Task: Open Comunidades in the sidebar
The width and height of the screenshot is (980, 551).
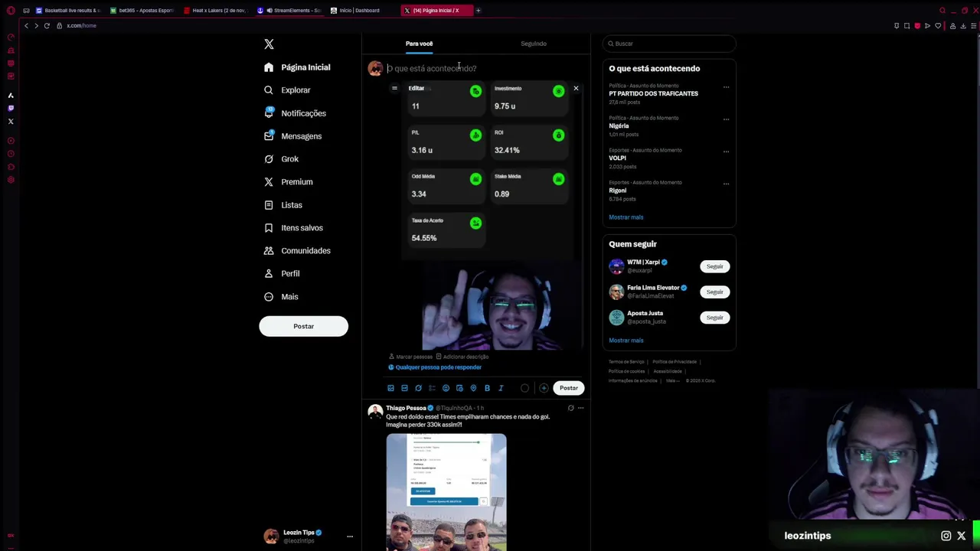Action: (297, 251)
